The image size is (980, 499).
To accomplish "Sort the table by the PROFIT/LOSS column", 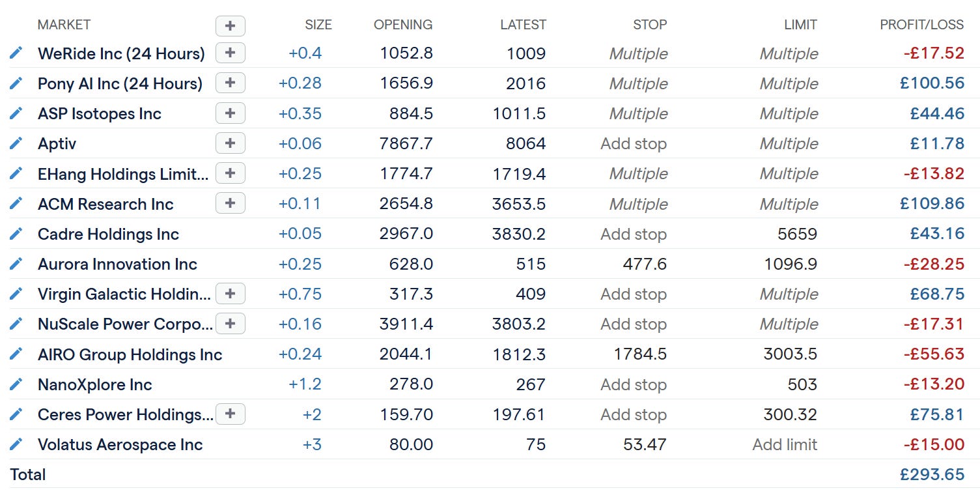I will (921, 25).
